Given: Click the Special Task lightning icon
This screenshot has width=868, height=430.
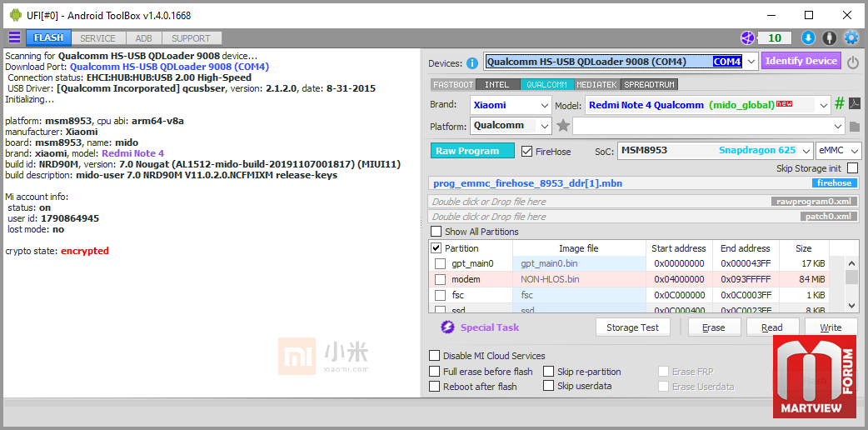Looking at the screenshot, I should coord(447,327).
